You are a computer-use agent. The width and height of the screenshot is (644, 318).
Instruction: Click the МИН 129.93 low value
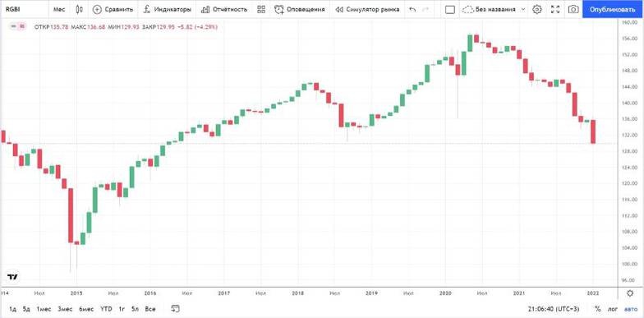(123, 27)
